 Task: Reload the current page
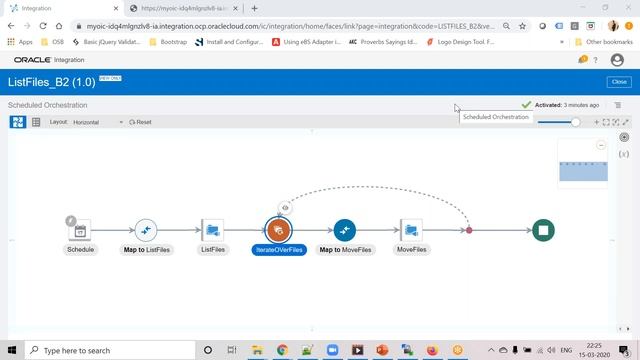[x=43, y=26]
